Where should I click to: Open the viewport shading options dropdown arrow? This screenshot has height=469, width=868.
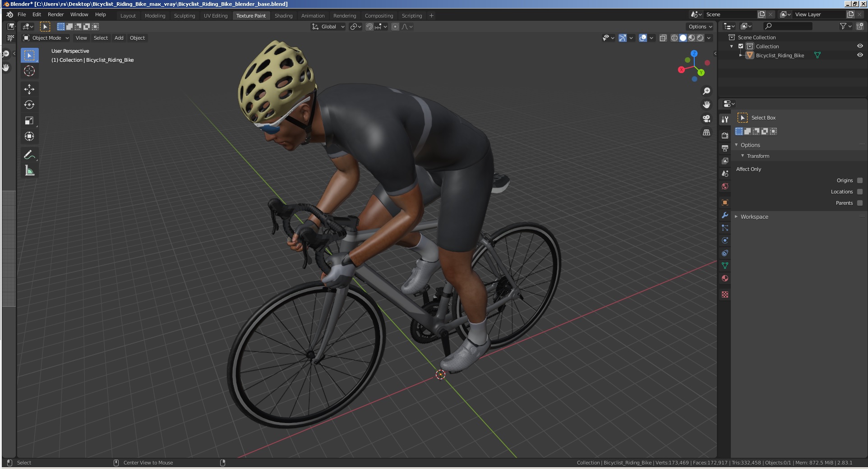pyautogui.click(x=709, y=38)
